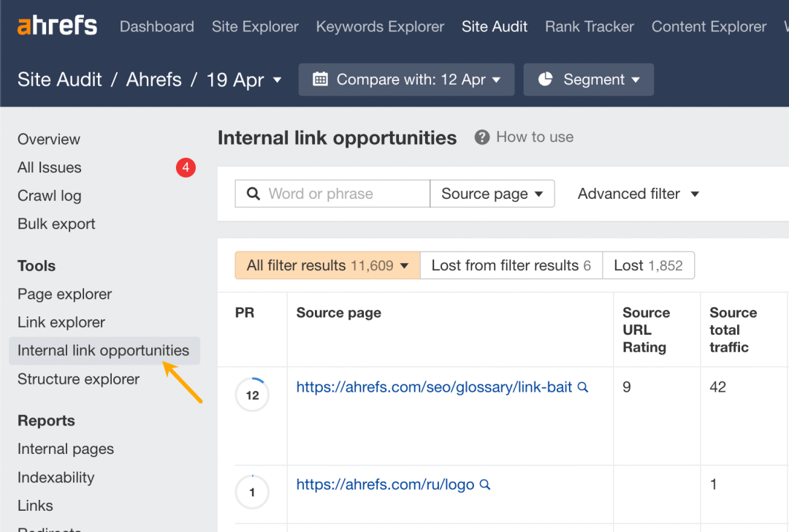Click the red 4 issues badge
This screenshot has height=532, width=789.
pos(186,167)
